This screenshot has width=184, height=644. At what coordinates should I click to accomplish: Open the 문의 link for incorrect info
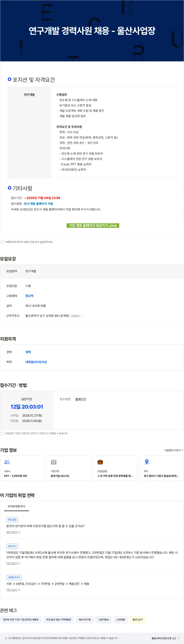point(42,242)
